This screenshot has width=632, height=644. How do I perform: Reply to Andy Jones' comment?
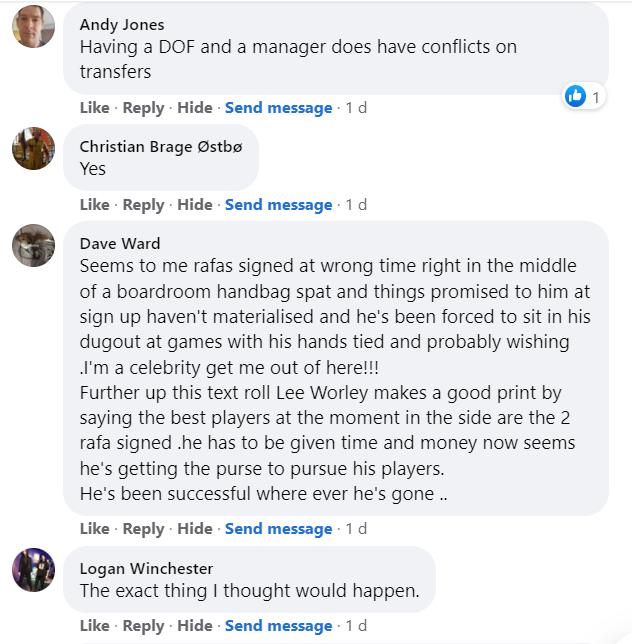coord(143,108)
